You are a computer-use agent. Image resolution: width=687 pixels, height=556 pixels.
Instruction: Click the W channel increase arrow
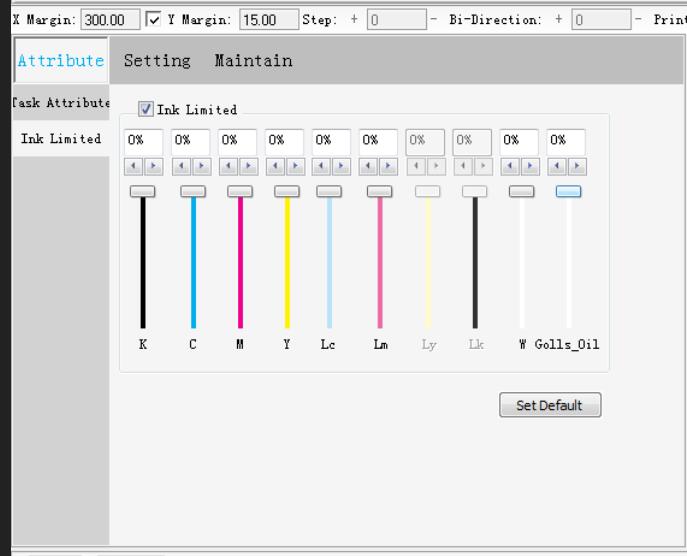coord(530,166)
